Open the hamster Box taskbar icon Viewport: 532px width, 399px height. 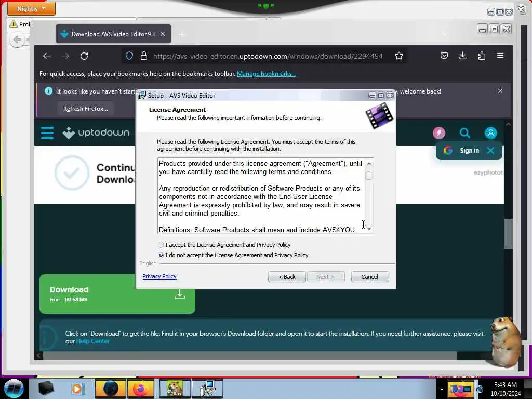175,389
